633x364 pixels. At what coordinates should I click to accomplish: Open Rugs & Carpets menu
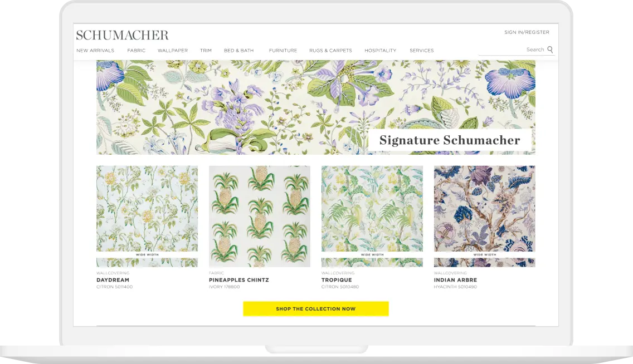coord(330,51)
